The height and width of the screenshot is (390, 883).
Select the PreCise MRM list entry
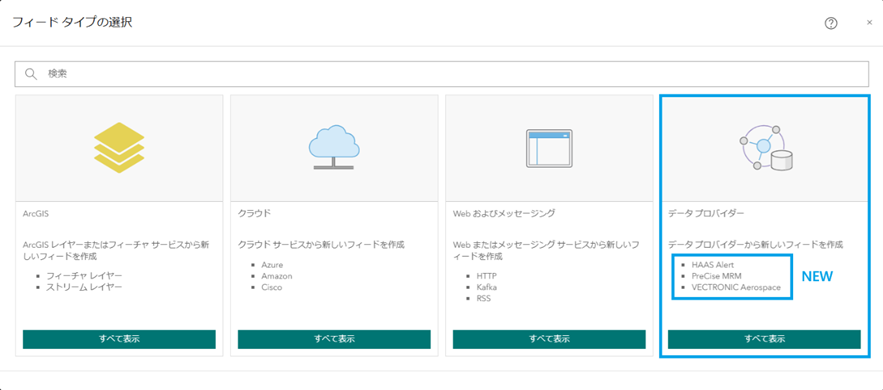[x=716, y=276]
